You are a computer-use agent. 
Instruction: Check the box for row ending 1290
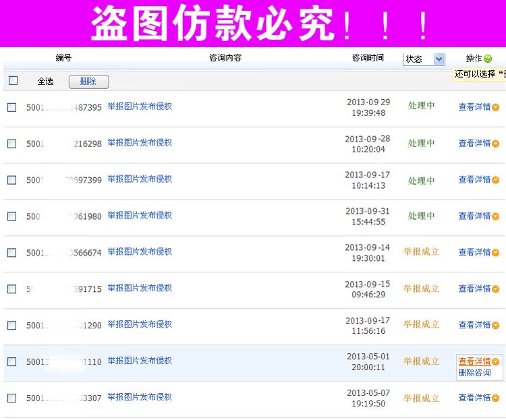pos(12,325)
